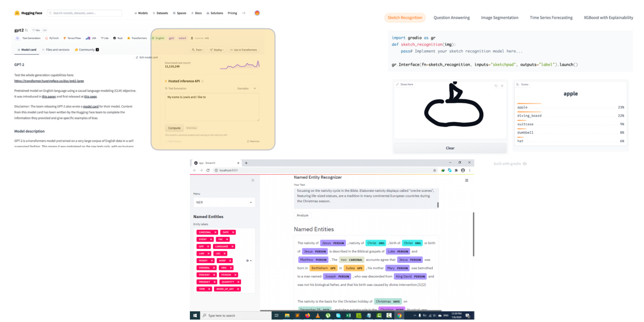Remove the WORK_OF_ART entity label
The height and width of the screenshot is (322, 644).
click(238, 289)
